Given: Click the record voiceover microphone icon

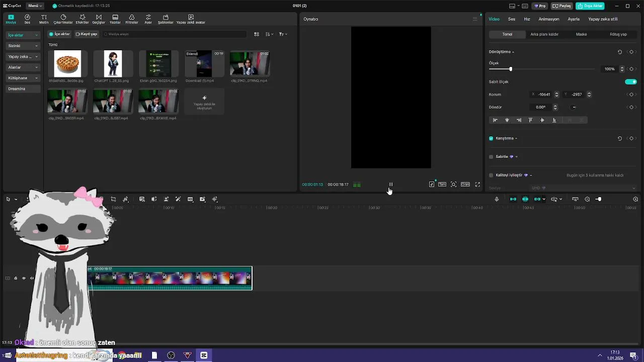Looking at the screenshot, I should click(497, 199).
